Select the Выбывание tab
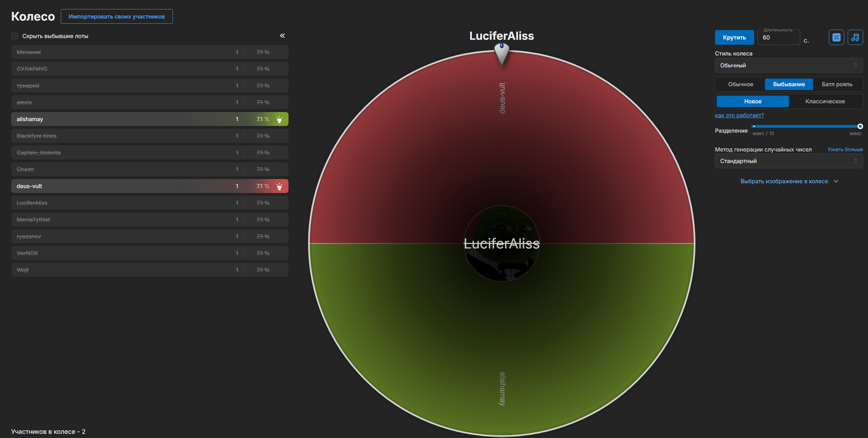 [x=789, y=84]
